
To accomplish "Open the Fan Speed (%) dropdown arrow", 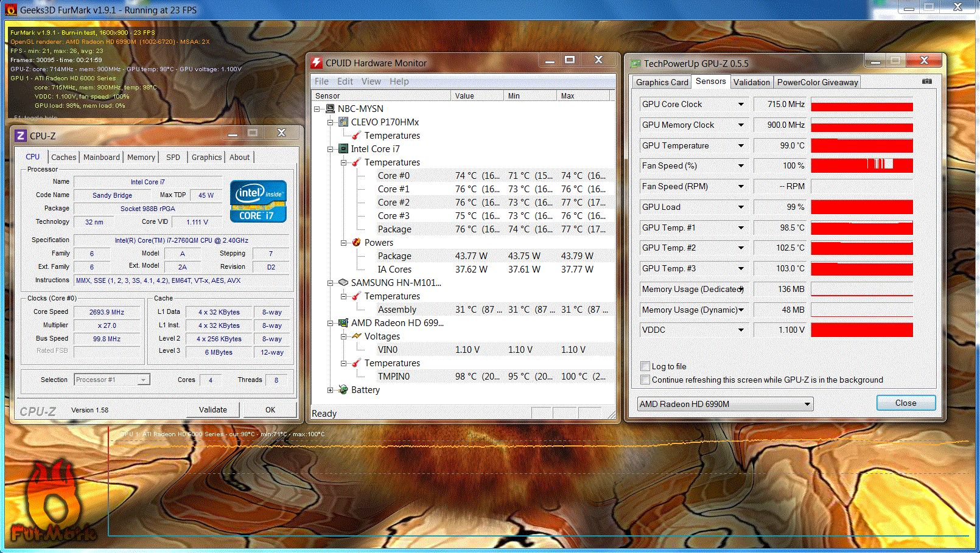I will [741, 166].
